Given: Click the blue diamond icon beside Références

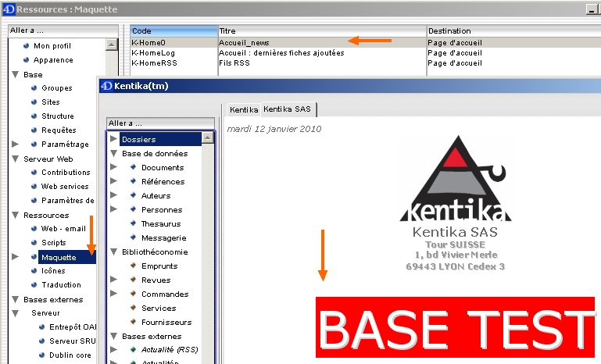Looking at the screenshot, I should [x=133, y=181].
